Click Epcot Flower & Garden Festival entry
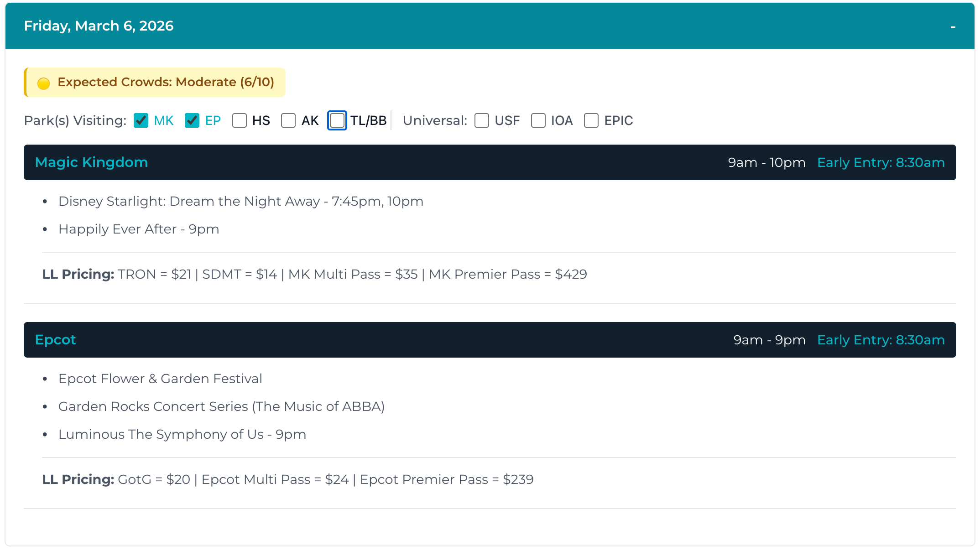Screen dimensions: 980x551 pos(160,379)
